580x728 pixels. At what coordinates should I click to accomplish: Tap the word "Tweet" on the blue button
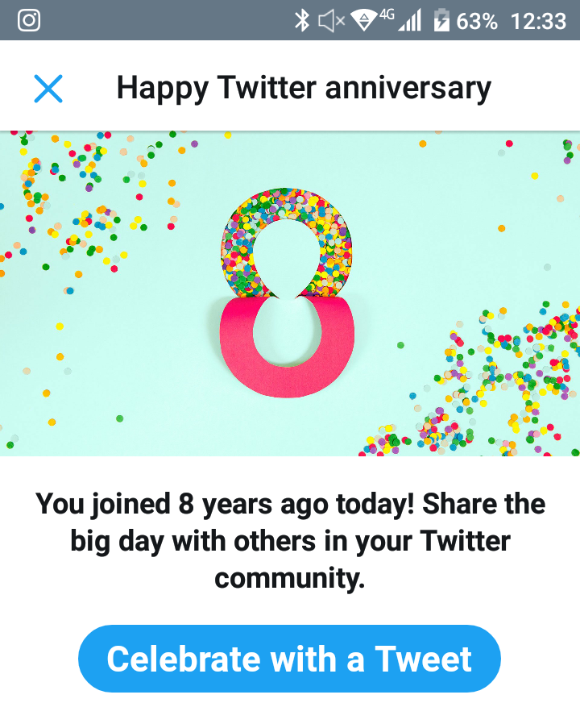[x=424, y=659]
